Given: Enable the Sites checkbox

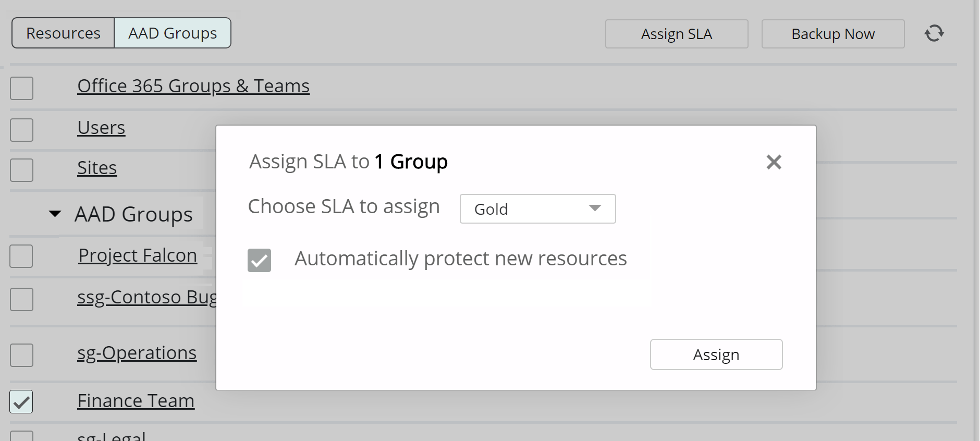Looking at the screenshot, I should tap(21, 170).
